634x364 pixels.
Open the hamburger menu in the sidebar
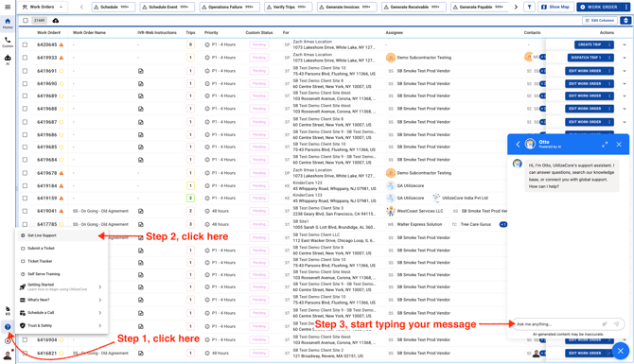point(8,7)
